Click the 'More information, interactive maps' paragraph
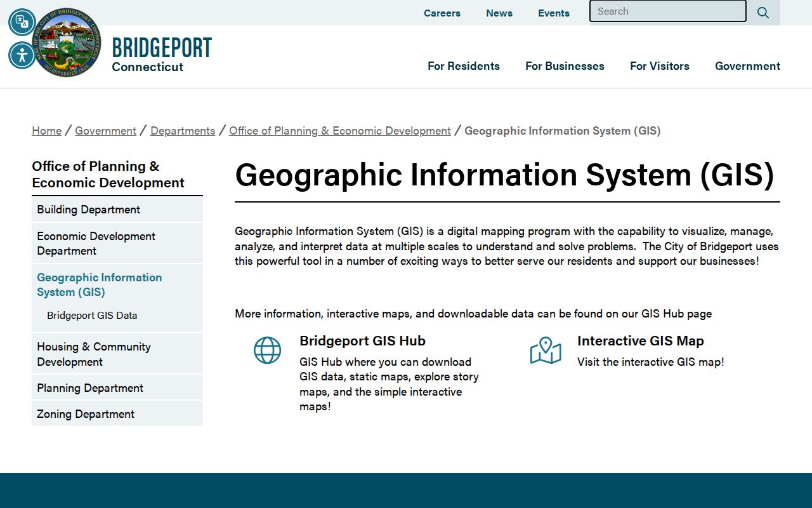This screenshot has width=812, height=508. coord(473,314)
